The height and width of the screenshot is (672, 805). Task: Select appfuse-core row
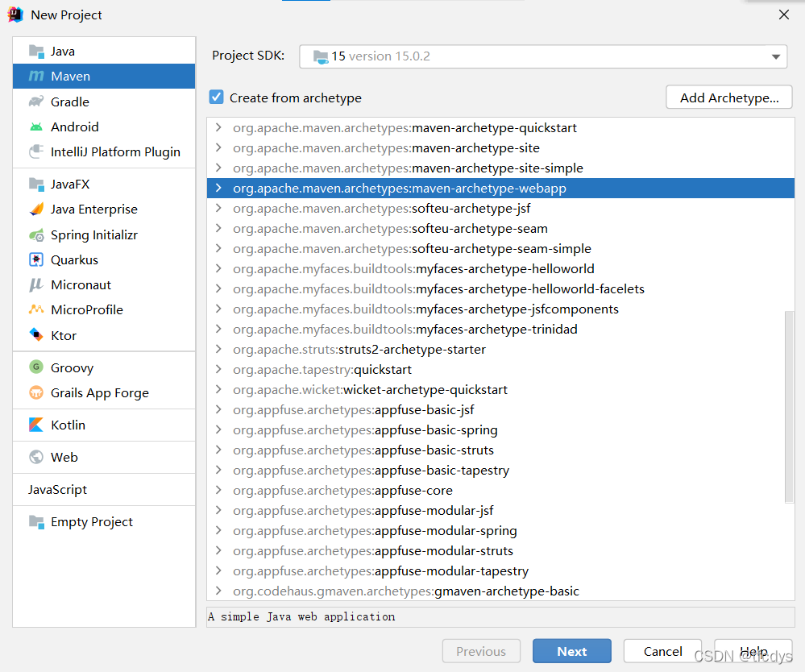500,490
